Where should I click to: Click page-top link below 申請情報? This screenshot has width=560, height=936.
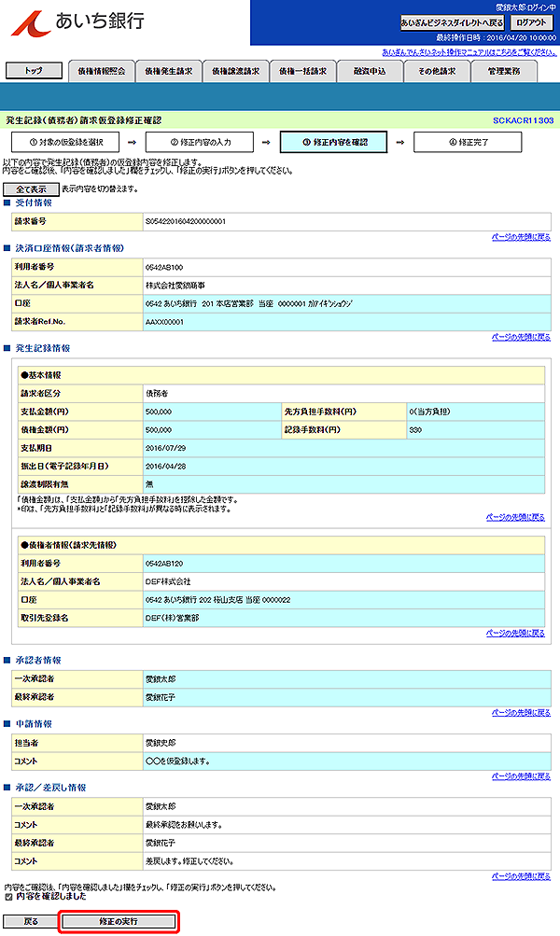(521, 776)
